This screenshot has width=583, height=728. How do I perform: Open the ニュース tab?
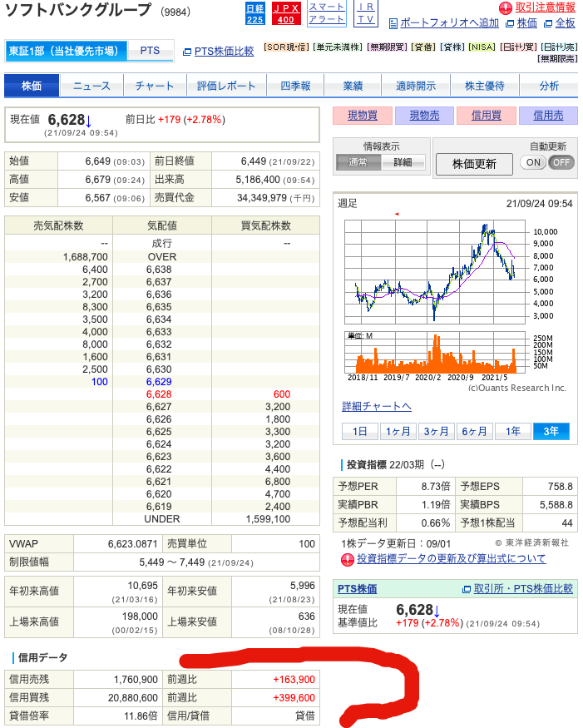tap(91, 86)
